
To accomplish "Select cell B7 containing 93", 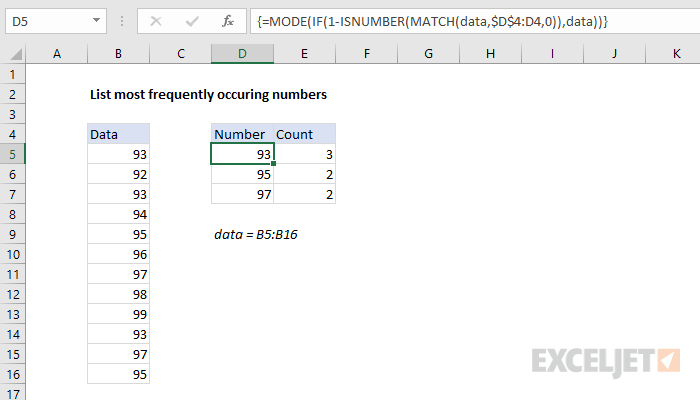I will tap(118, 194).
